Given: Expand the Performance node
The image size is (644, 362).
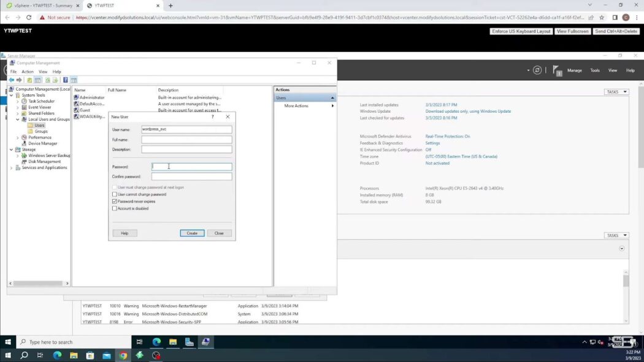Looking at the screenshot, I should pyautogui.click(x=18, y=137).
